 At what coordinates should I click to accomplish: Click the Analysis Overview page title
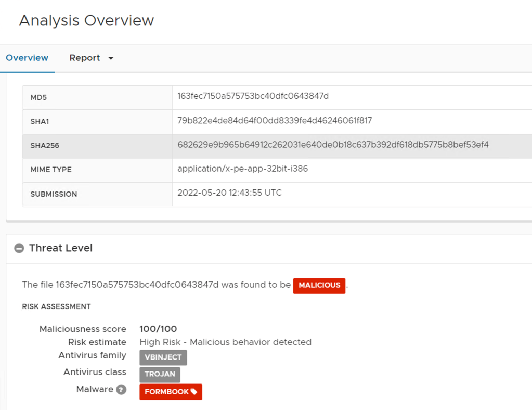coord(87,21)
